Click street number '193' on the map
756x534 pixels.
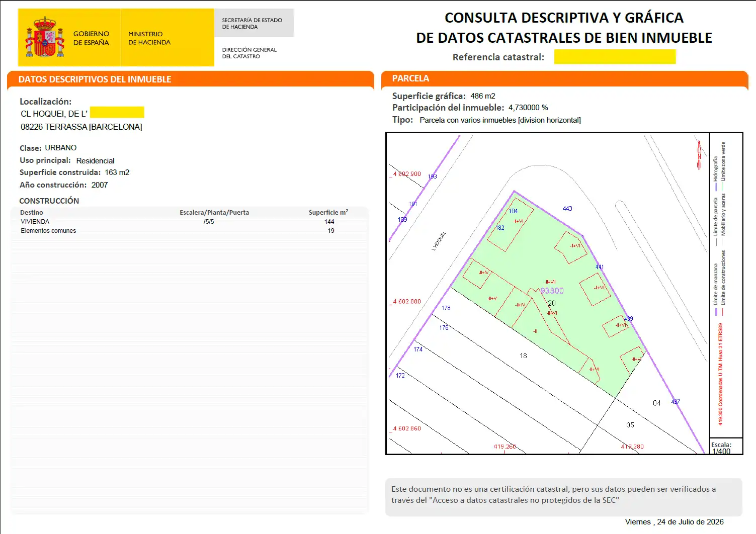(x=433, y=176)
